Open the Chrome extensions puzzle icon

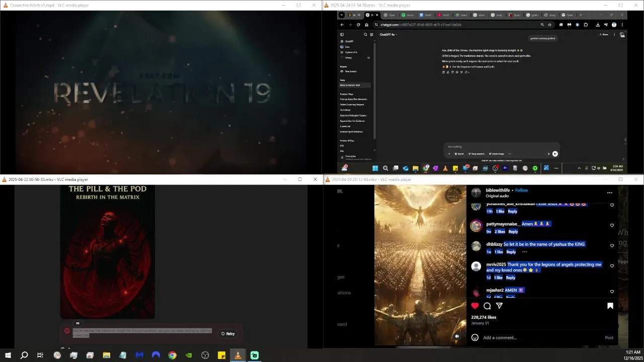click(x=586, y=25)
